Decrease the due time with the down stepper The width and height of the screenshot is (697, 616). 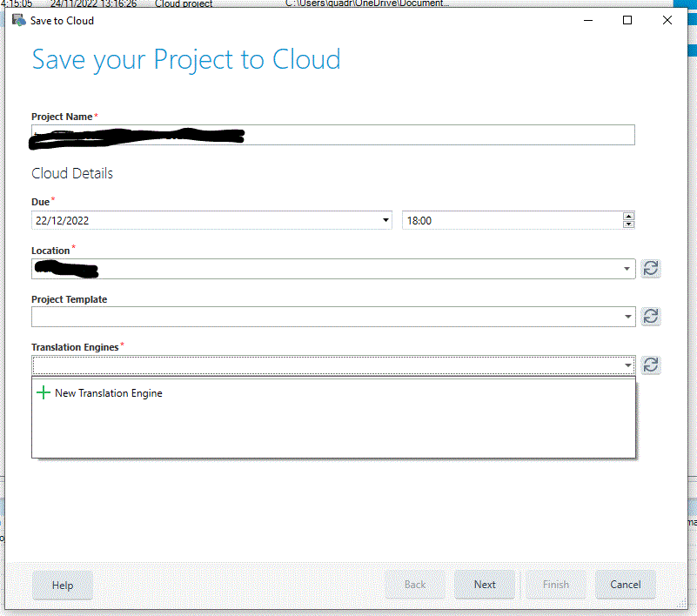tap(628, 224)
